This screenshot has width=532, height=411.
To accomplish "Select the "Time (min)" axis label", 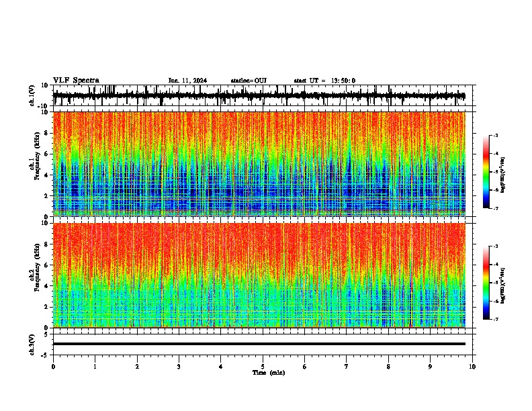I will [269, 373].
